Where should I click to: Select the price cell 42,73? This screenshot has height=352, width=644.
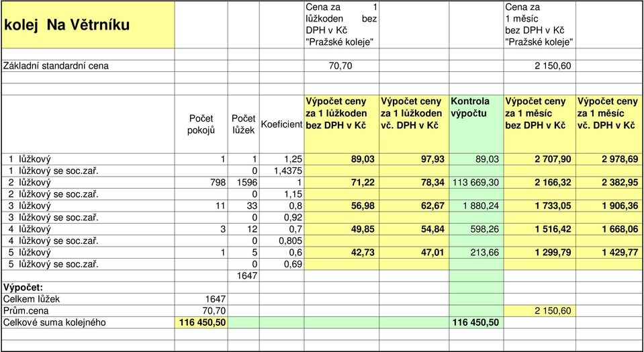341,252
